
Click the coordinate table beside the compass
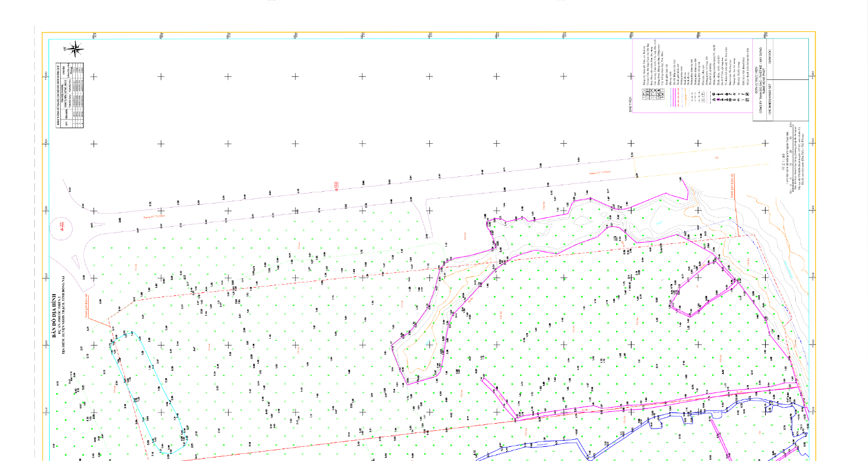point(71,95)
